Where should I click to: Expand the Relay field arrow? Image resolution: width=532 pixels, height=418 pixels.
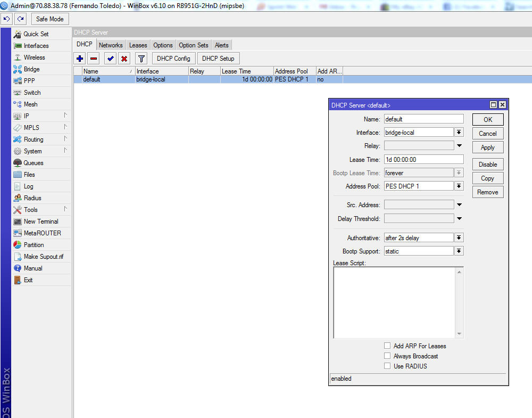pyautogui.click(x=460, y=146)
